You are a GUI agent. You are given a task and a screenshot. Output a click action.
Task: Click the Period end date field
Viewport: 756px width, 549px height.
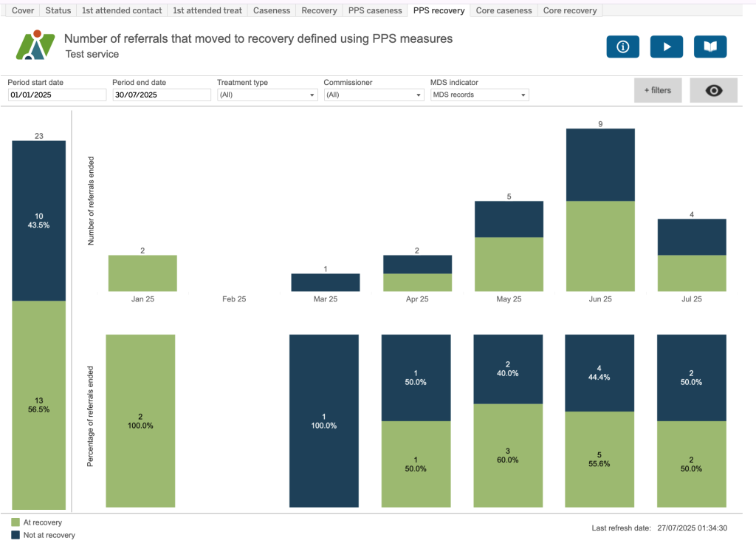pos(162,95)
